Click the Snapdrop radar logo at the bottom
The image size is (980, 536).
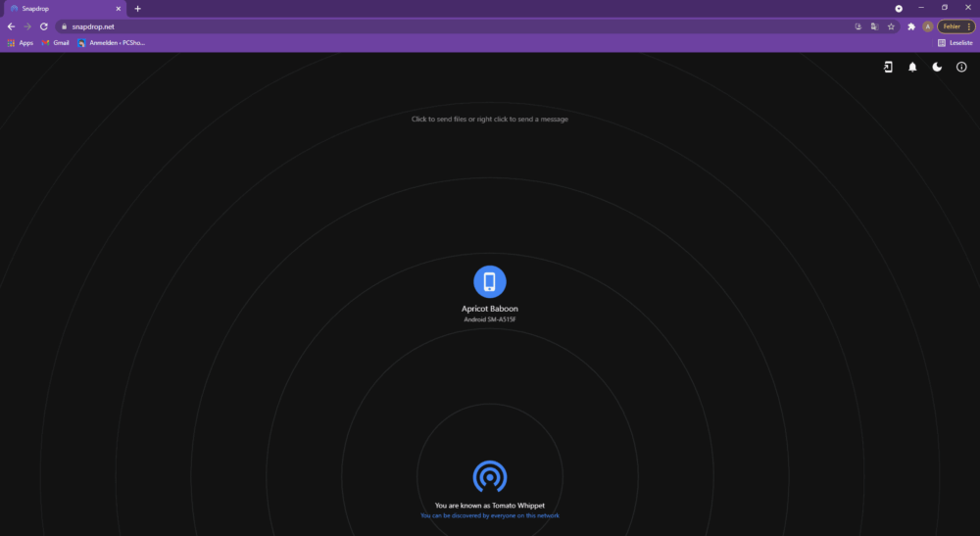(x=489, y=476)
